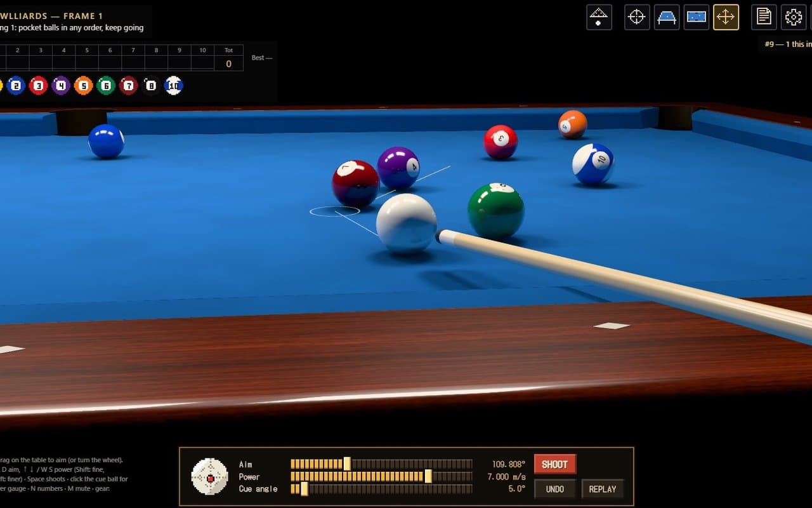
Task: Toggle the highlighted four-arrow move camera icon
Action: tap(726, 17)
